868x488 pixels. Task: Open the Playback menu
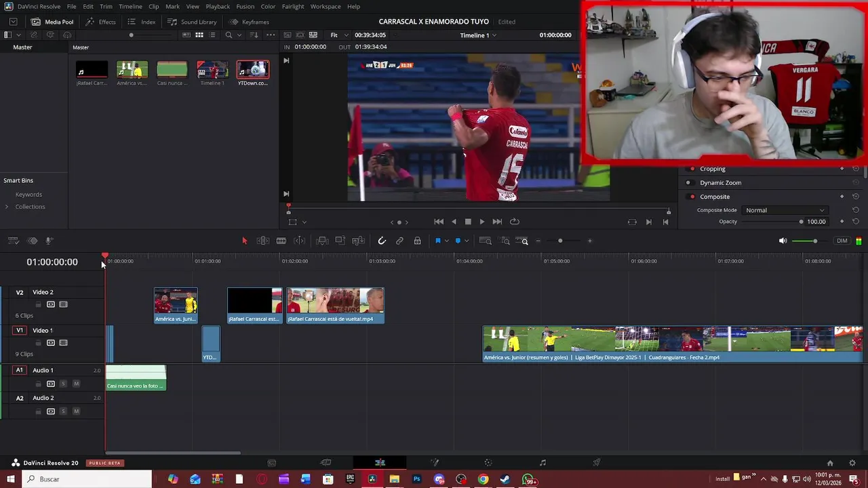click(218, 6)
